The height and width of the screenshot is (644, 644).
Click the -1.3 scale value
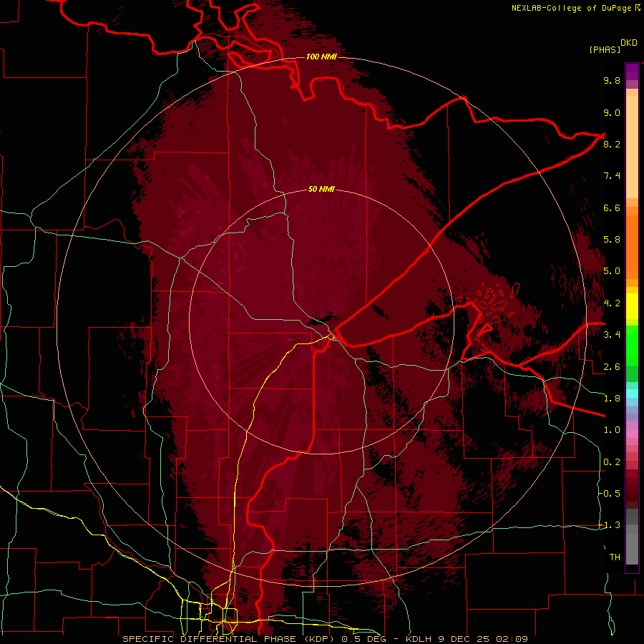pyautogui.click(x=610, y=526)
